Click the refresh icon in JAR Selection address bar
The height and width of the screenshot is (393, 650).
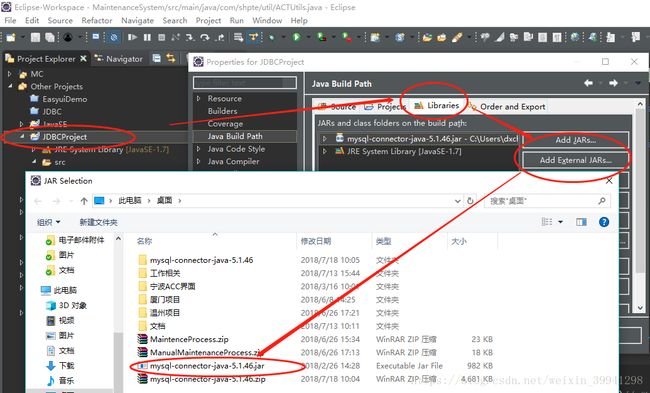[470, 201]
